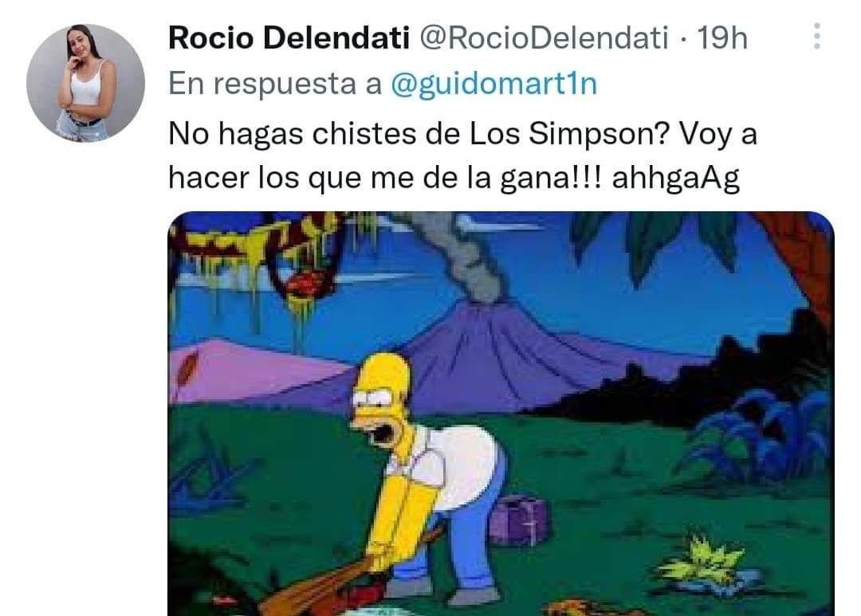861x616 pixels.
Task: Click the blue fern bush in image
Action: click(755, 434)
